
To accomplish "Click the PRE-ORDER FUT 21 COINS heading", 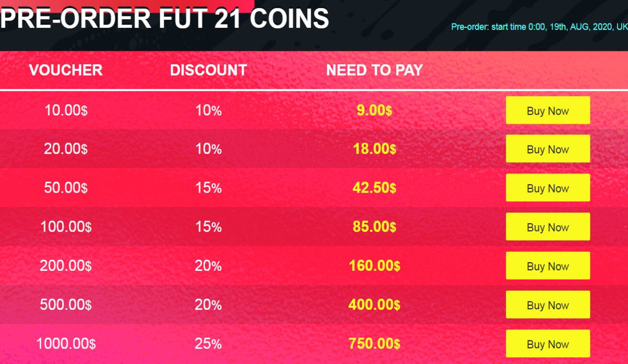I will [165, 19].
